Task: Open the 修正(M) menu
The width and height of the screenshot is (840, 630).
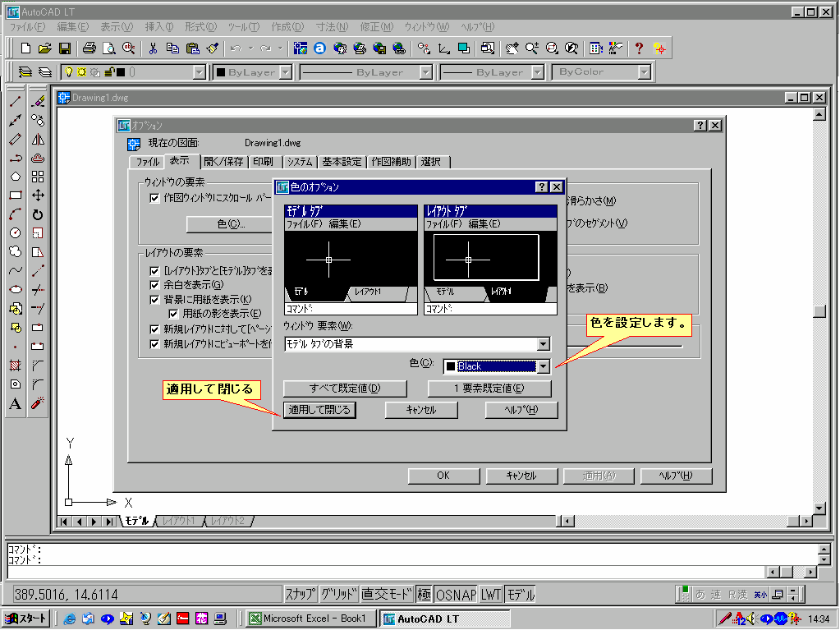Action: click(x=377, y=27)
